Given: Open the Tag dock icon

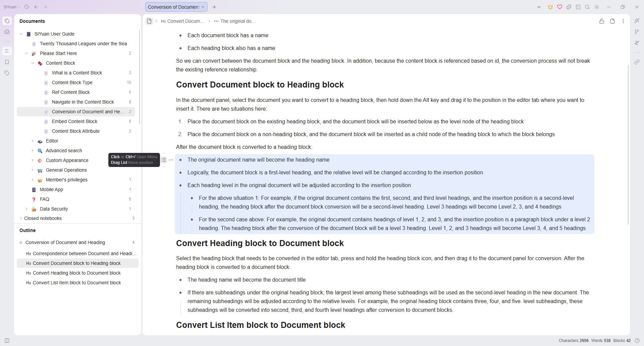Looking at the screenshot, I should point(7,73).
